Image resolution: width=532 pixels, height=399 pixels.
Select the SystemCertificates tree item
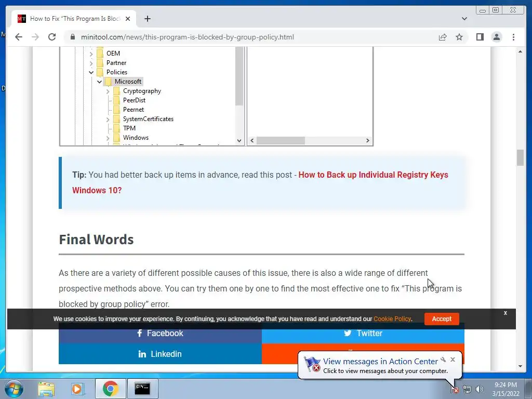pos(148,119)
